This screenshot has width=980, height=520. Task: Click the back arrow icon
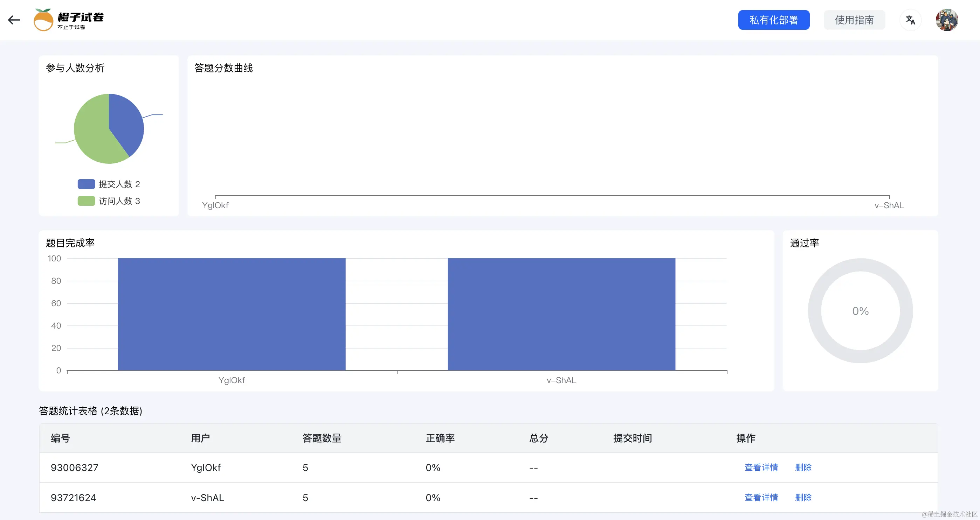(x=14, y=20)
